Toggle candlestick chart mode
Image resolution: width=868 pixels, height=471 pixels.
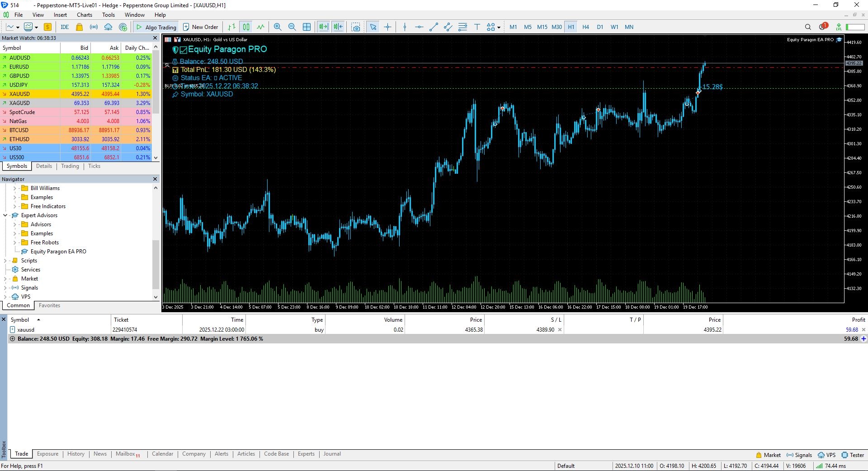pyautogui.click(x=246, y=27)
